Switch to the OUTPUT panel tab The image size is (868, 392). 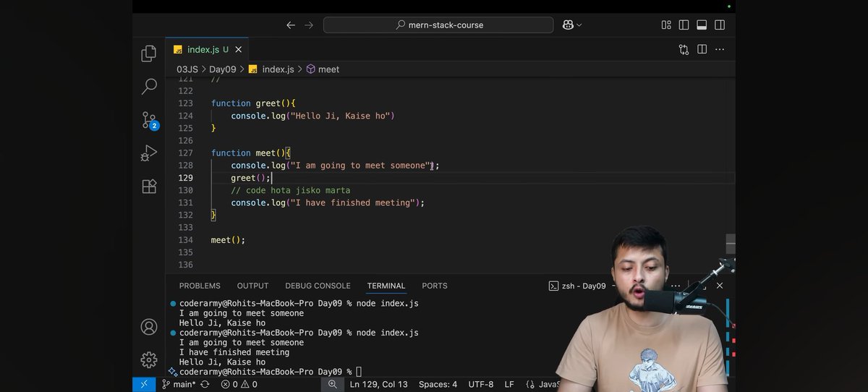click(x=252, y=286)
